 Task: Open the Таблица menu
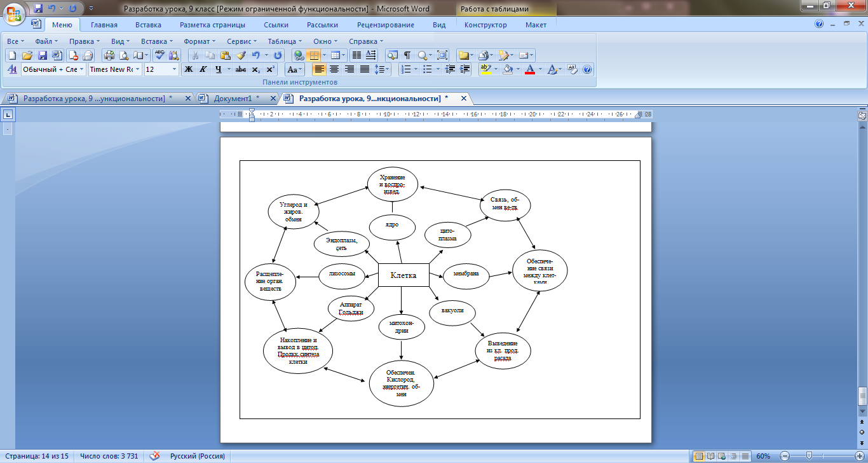tap(285, 41)
